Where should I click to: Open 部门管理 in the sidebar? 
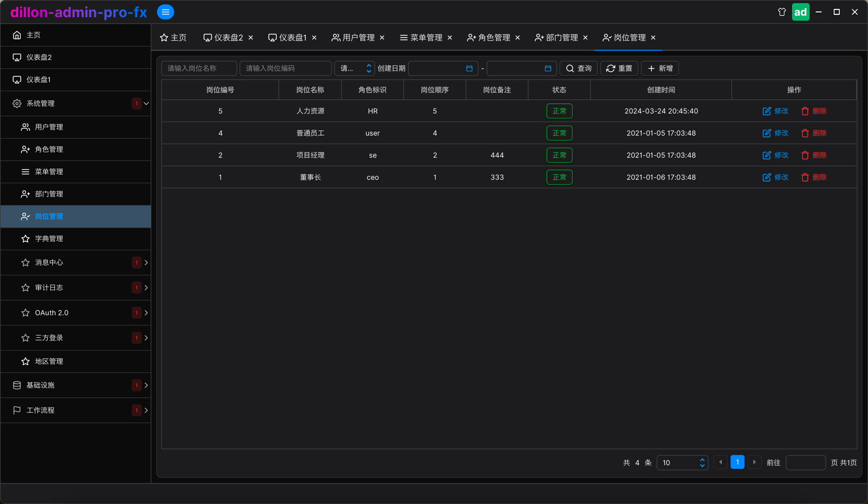[76, 194]
